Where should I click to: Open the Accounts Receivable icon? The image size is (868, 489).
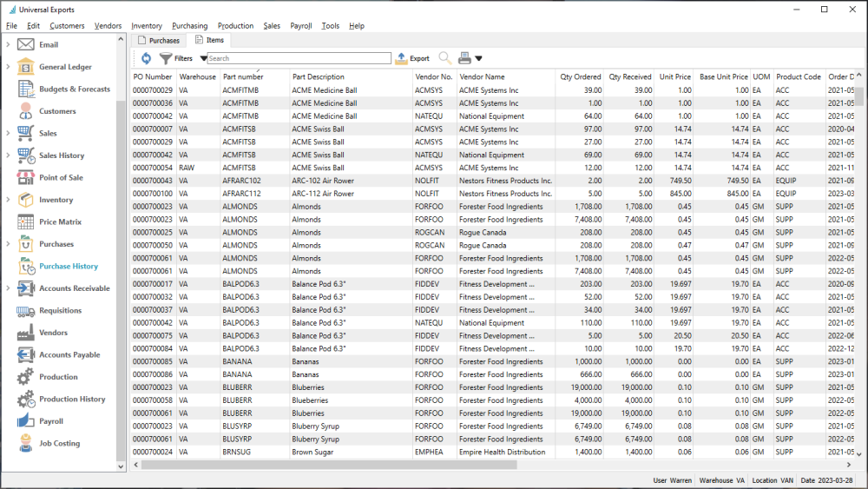pyautogui.click(x=25, y=288)
